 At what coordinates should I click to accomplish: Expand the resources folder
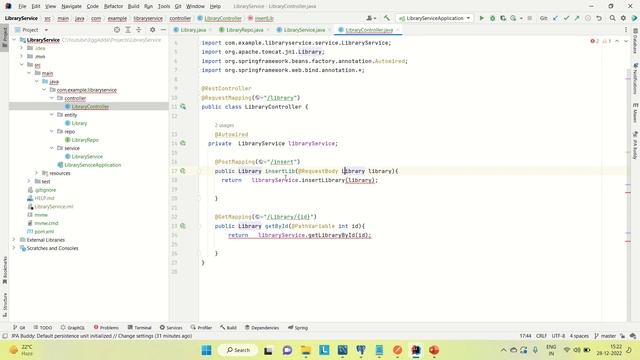coord(37,173)
